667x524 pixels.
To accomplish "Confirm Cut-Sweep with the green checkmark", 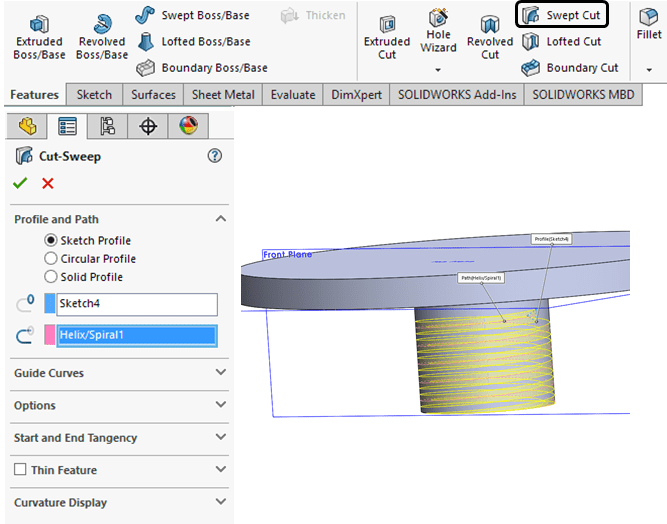I will click(x=20, y=183).
